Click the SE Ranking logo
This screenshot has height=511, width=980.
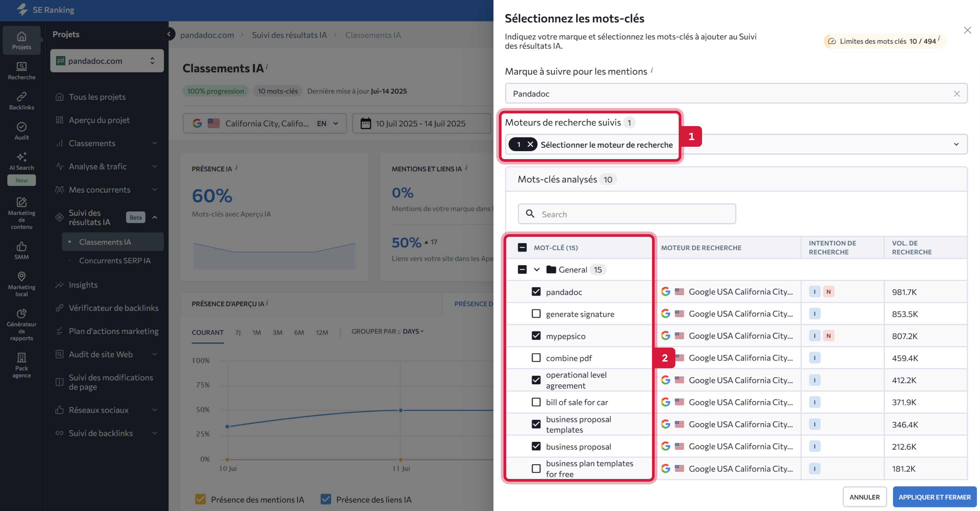pos(46,10)
